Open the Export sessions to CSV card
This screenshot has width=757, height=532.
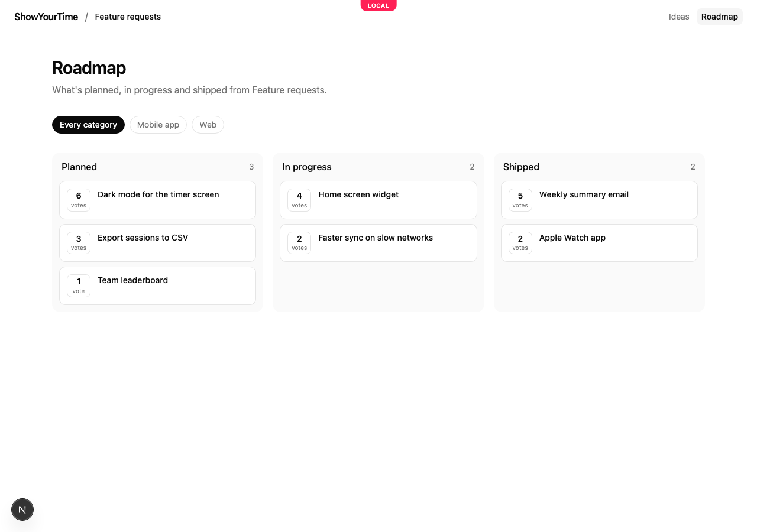pyautogui.click(x=157, y=243)
